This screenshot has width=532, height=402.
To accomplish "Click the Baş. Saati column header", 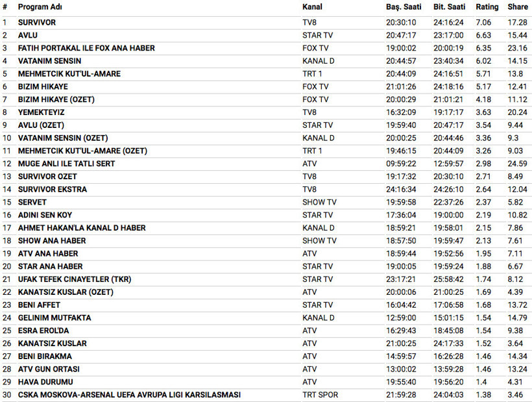I will 404,7.
